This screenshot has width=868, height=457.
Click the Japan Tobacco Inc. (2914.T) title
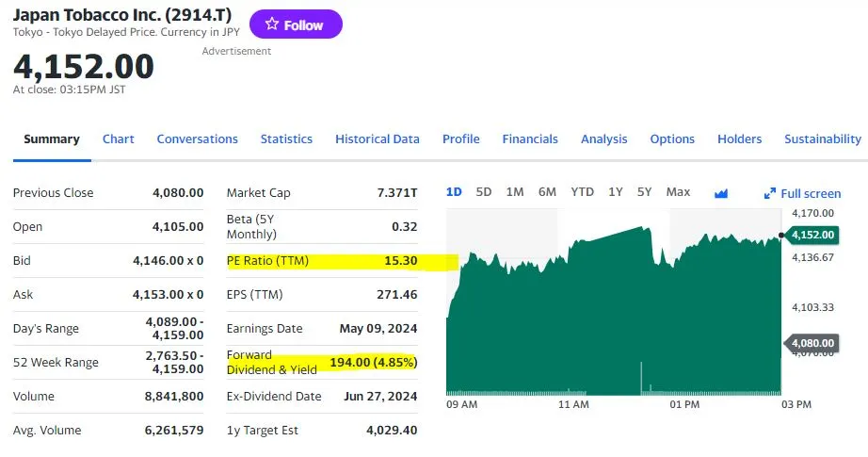[x=122, y=15]
